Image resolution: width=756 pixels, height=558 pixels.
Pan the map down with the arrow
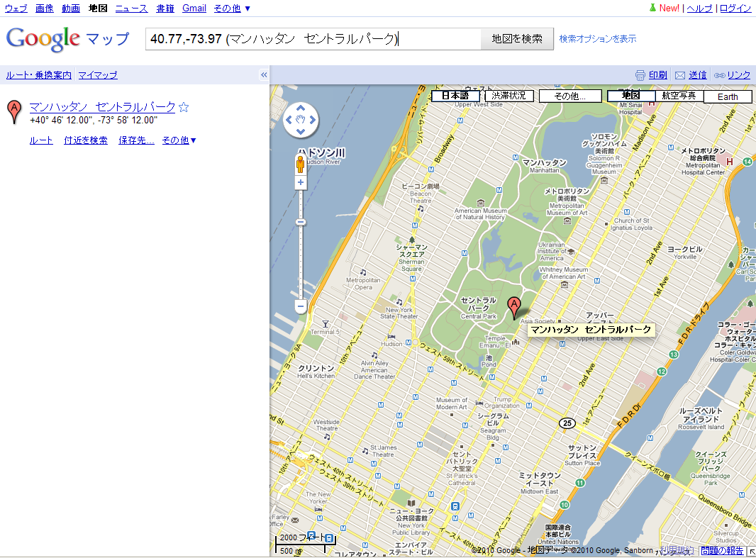tap(301, 131)
